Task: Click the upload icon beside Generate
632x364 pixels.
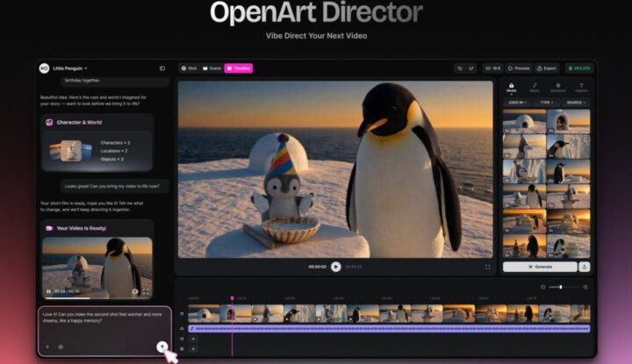Action: [x=585, y=267]
